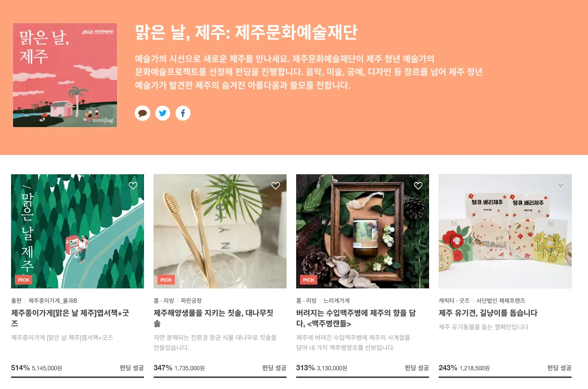Open title 제주해양생물을 지키는 칫솔, 대나무칫솔
This screenshot has width=588, height=389.
pos(213,318)
